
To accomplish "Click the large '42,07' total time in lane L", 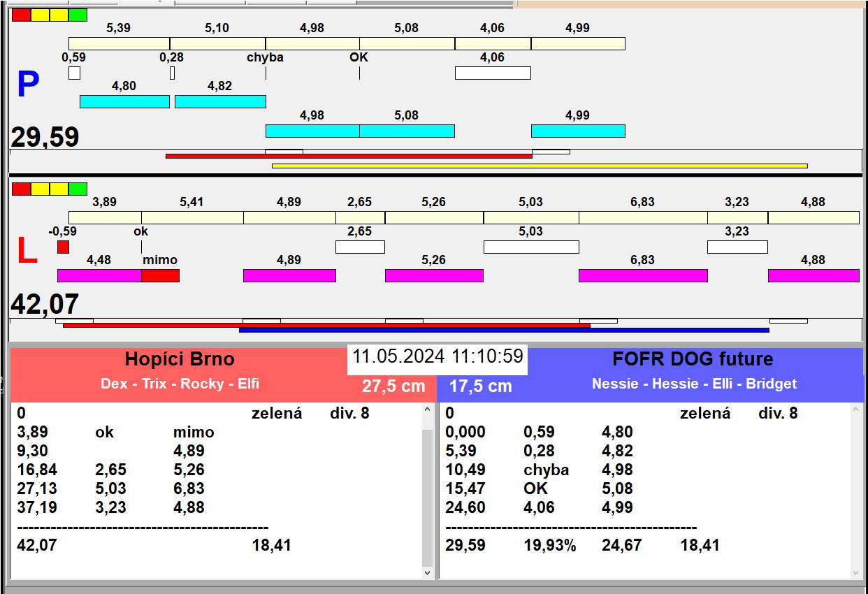I will coord(45,305).
